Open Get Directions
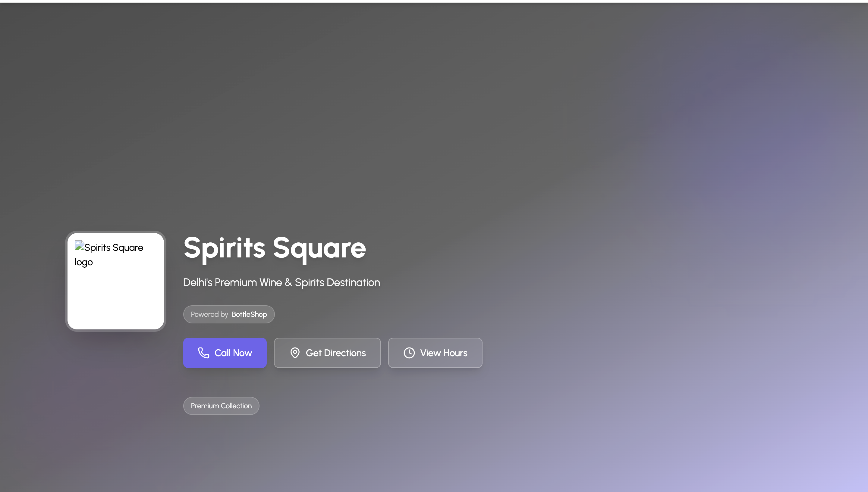868x492 pixels. [327, 353]
